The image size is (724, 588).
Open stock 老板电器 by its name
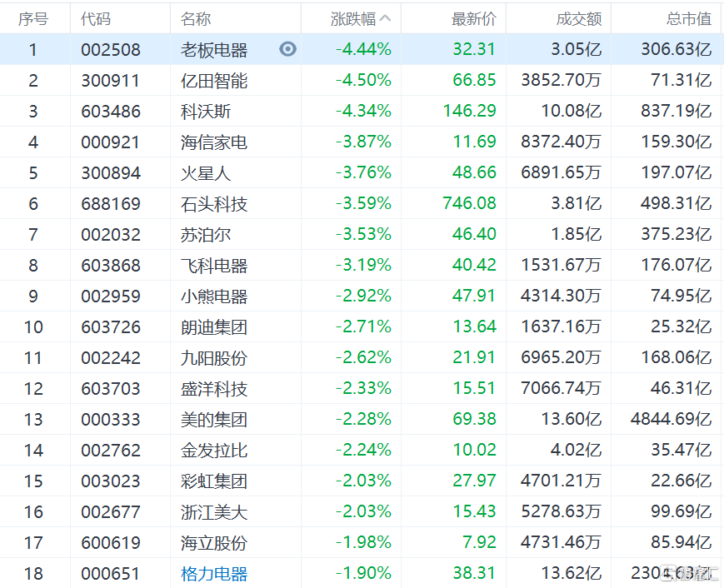(x=214, y=49)
